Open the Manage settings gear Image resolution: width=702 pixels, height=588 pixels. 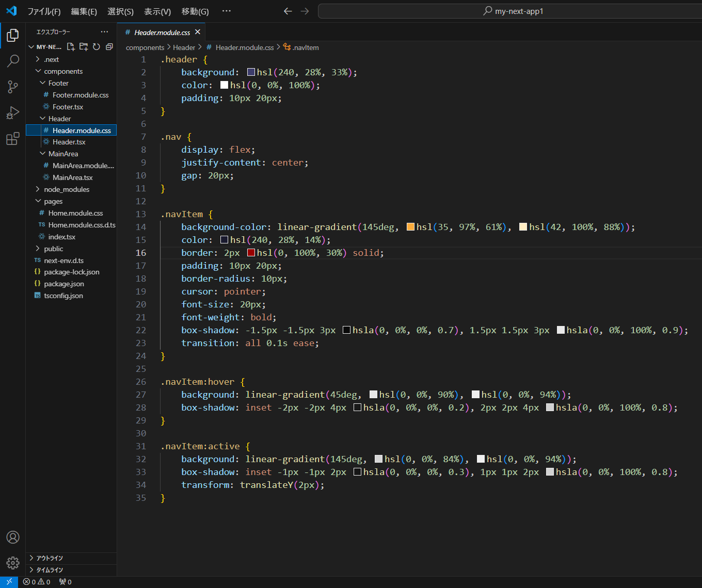pos(13,562)
